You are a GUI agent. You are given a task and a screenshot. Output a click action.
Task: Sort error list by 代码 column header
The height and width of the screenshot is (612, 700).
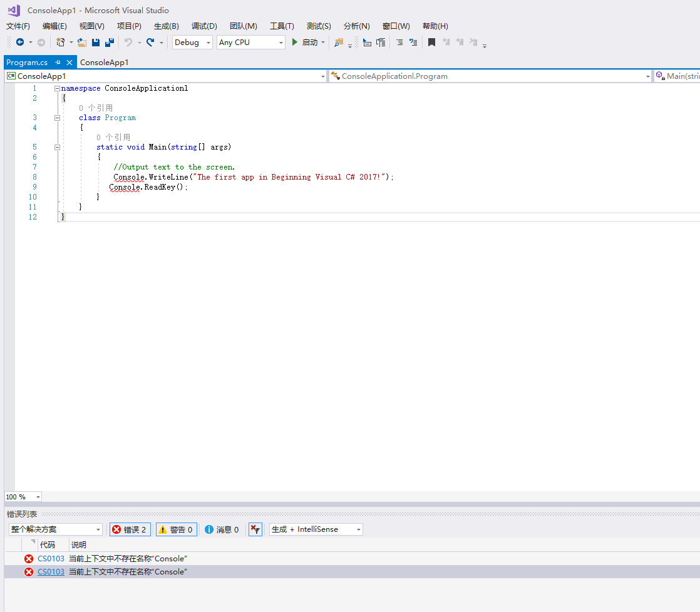(x=48, y=544)
